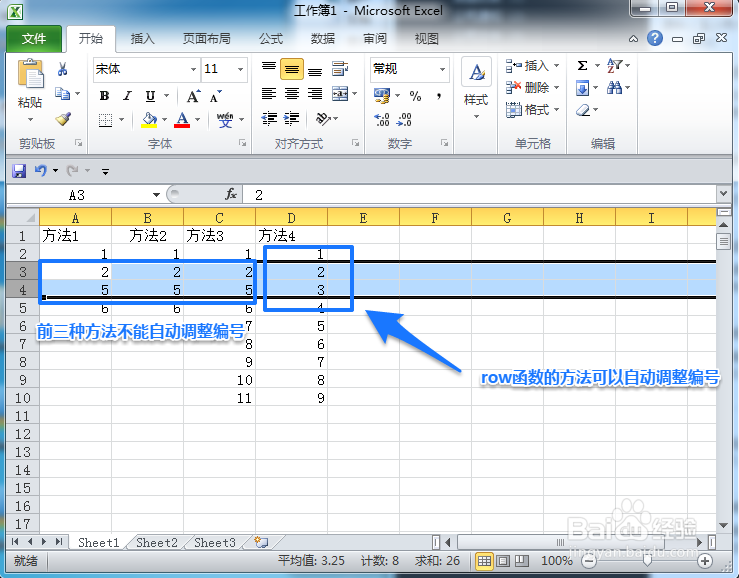The height and width of the screenshot is (578, 739).
Task: Click Merge and Center icon
Action: pos(340,94)
